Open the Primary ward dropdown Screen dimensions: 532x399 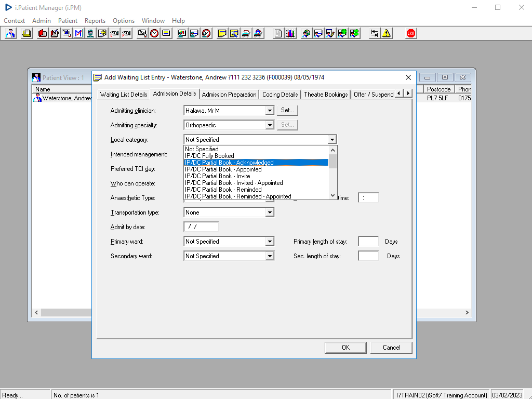click(270, 242)
